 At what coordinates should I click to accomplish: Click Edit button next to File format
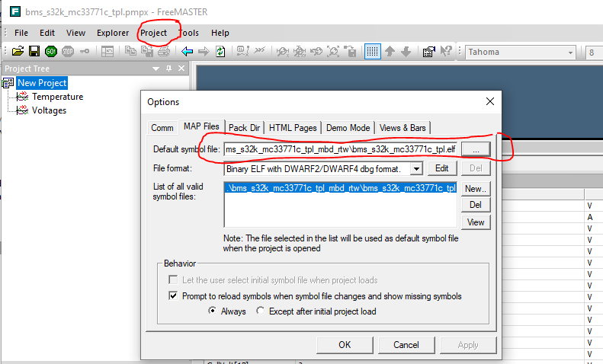[x=442, y=168]
